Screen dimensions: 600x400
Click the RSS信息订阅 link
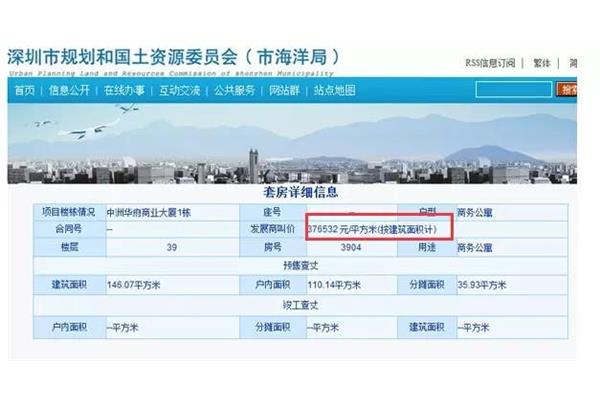click(x=490, y=63)
